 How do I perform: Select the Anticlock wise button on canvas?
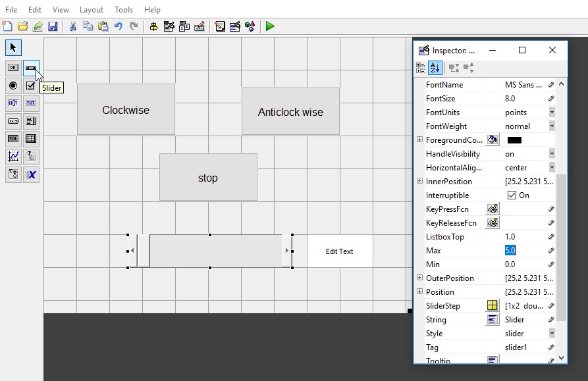click(290, 111)
